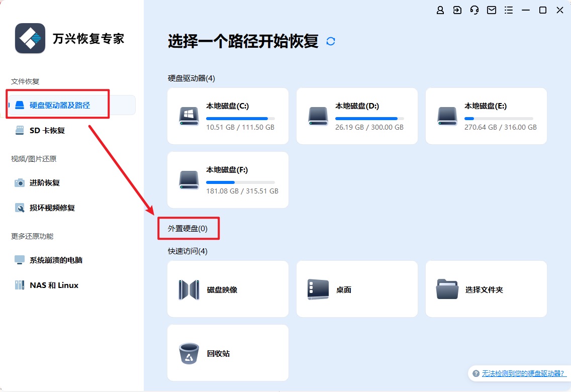This screenshot has height=392, width=571.
Task: Click the SD card sidebar icon
Action: [20, 130]
